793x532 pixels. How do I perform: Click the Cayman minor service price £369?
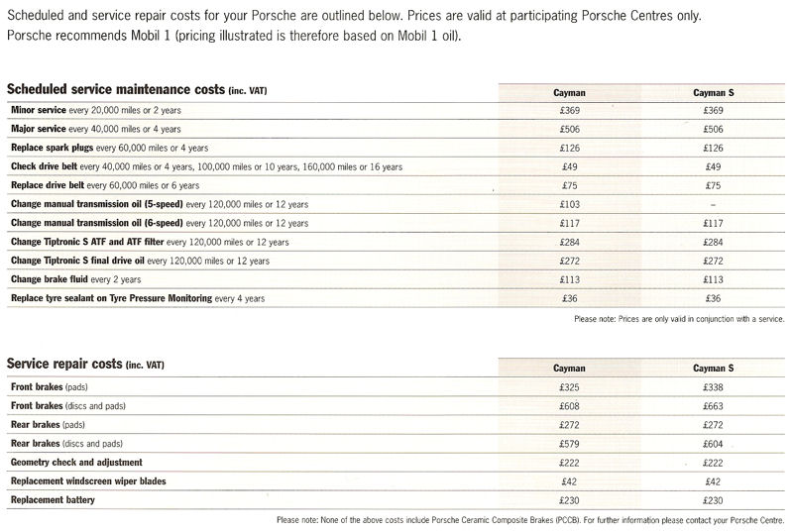(x=569, y=110)
